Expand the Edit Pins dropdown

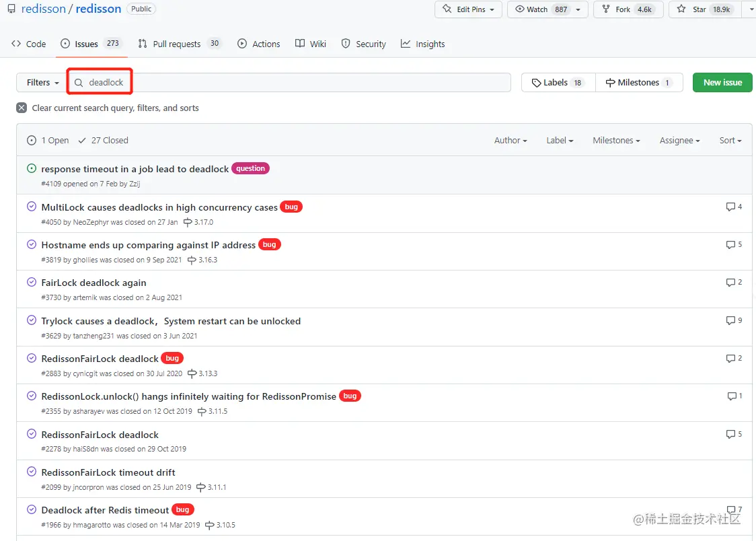click(x=468, y=9)
